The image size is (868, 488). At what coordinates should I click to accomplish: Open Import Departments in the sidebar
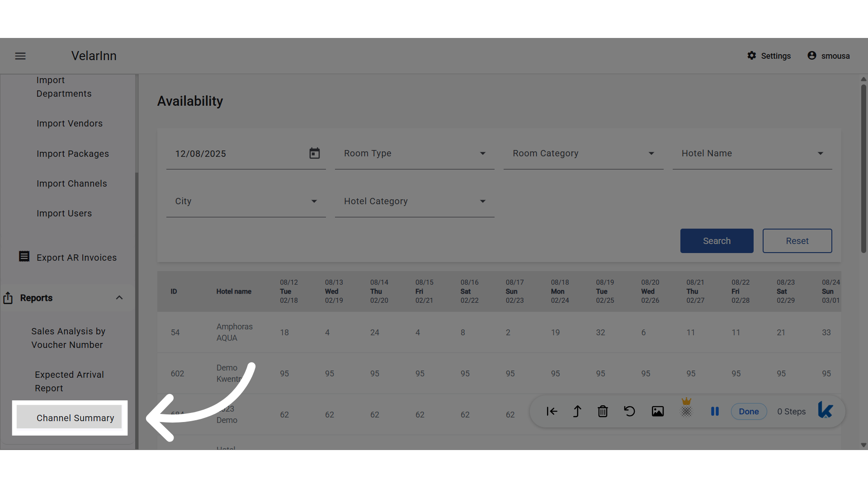click(64, 87)
